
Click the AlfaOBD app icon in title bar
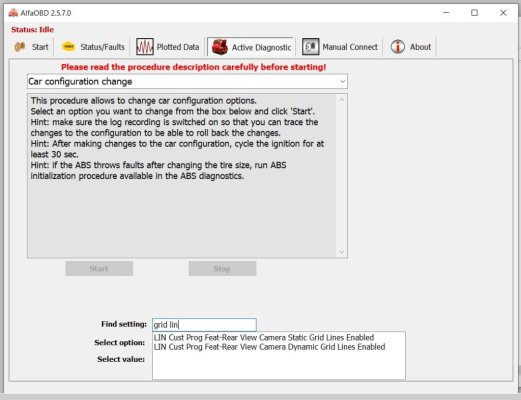point(13,13)
